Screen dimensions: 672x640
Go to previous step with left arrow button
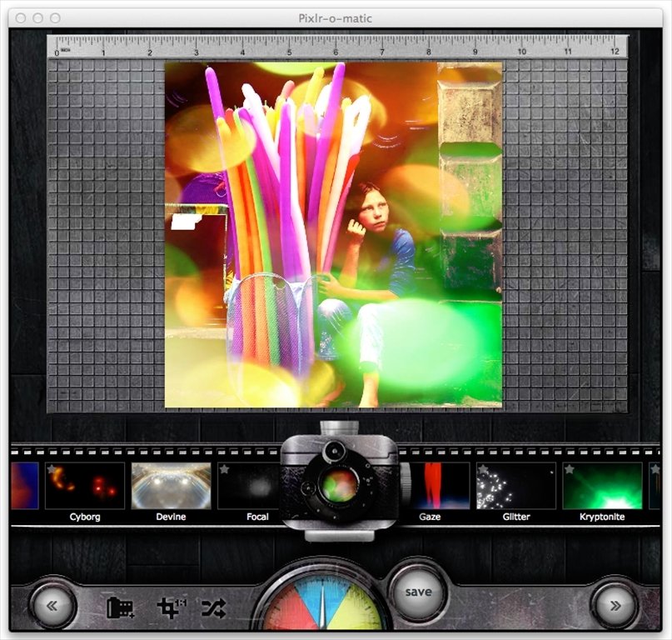point(52,606)
